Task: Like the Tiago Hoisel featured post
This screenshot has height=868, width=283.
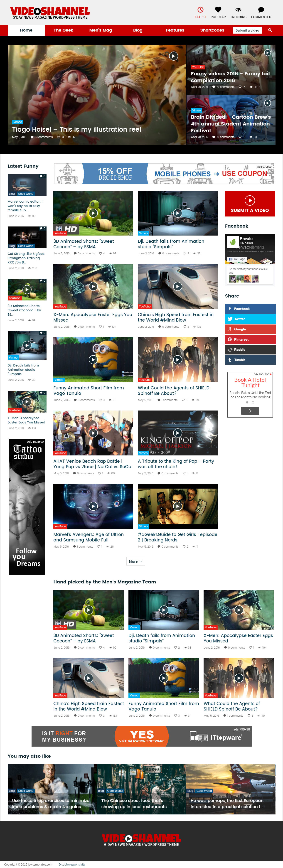Action: [58, 137]
